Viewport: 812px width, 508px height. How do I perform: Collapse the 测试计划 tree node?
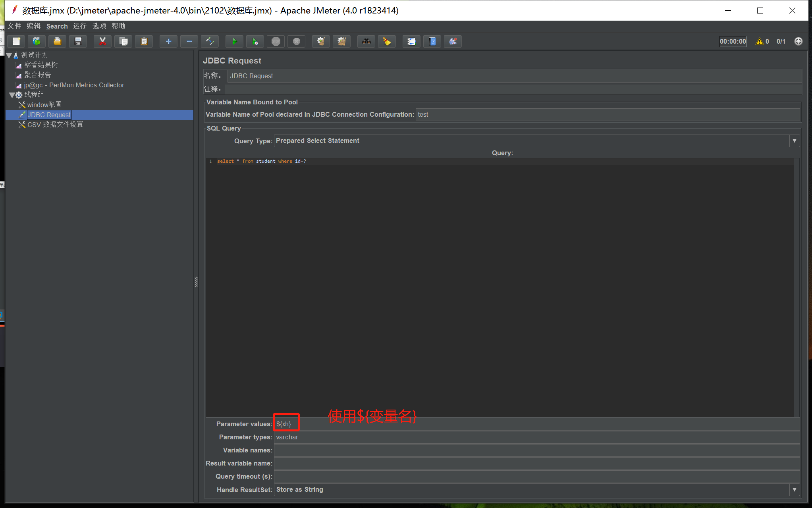pos(9,55)
